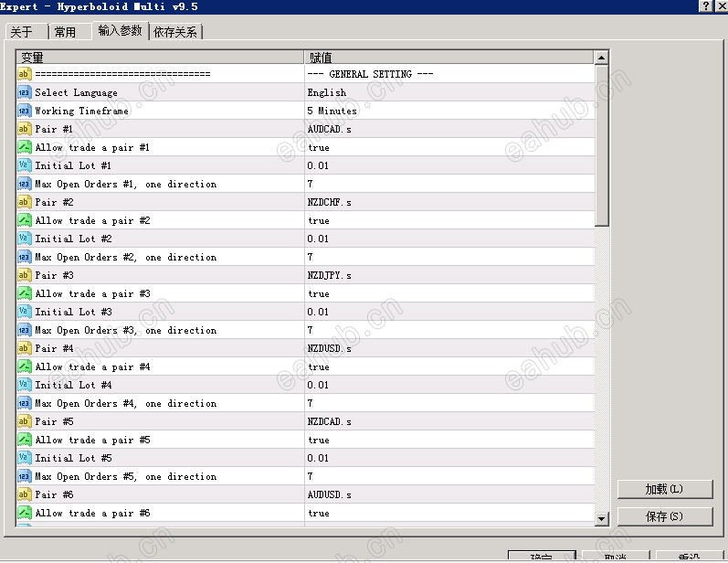The width and height of the screenshot is (728, 563).
Task: Click the icon beside the separator row
Action: pyautogui.click(x=24, y=74)
